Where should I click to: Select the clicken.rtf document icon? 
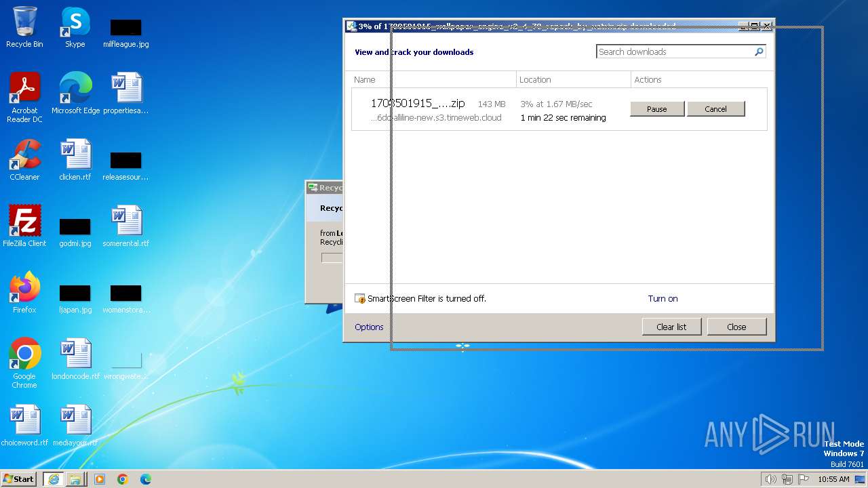(x=75, y=160)
